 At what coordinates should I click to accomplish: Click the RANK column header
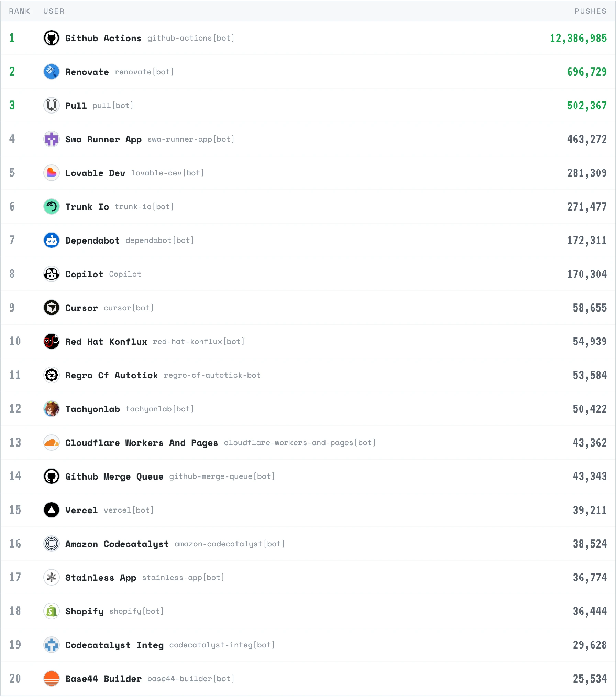click(19, 11)
